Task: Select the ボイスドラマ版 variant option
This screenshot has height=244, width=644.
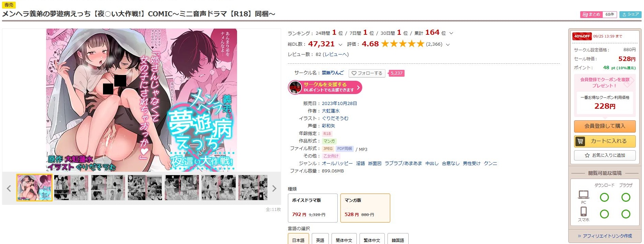Action: [313, 208]
